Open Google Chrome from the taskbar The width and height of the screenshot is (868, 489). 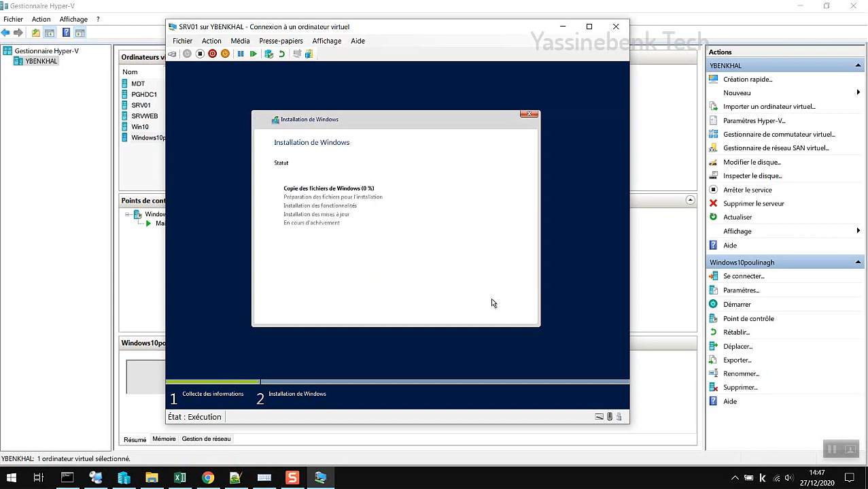tap(208, 477)
